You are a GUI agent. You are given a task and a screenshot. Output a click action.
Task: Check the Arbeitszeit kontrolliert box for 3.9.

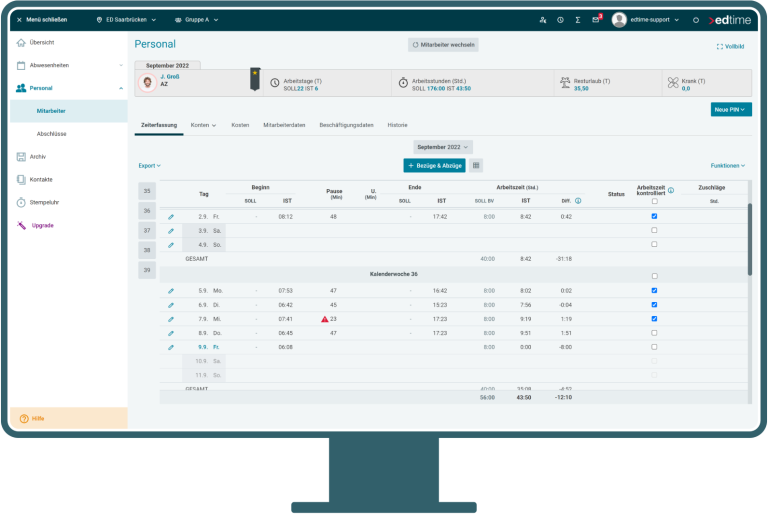coord(654,230)
